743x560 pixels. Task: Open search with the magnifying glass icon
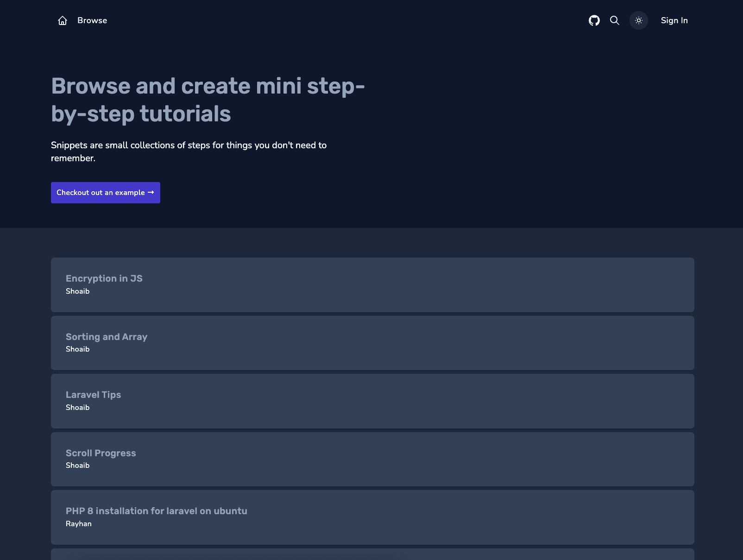pos(614,20)
